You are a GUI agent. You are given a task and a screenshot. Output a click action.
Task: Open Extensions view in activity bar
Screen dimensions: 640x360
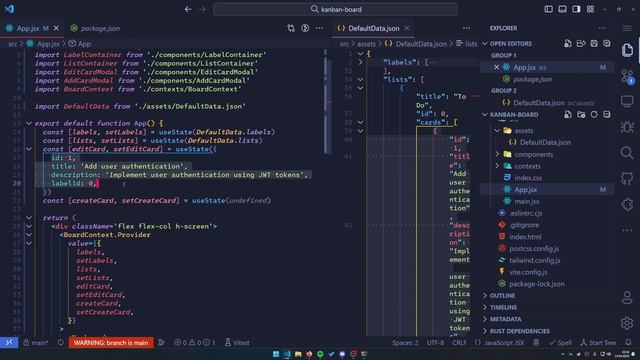tap(627, 204)
